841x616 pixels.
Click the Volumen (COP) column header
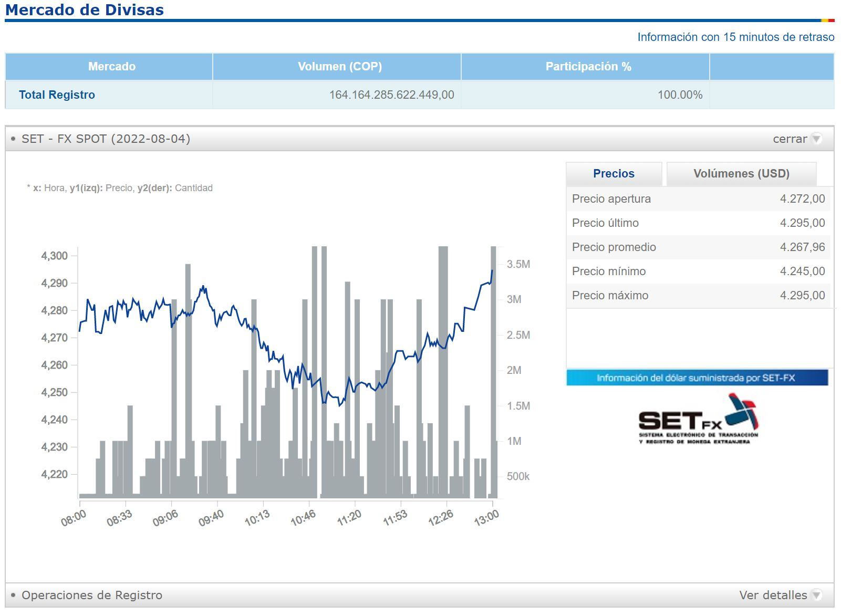339,67
